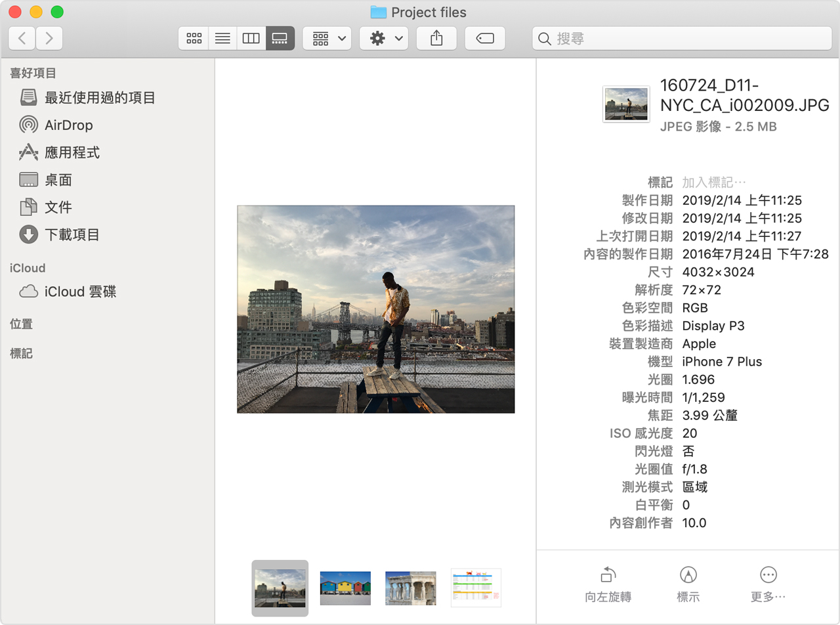Image resolution: width=840 pixels, height=625 pixels.
Task: Switch to column view mode
Action: [x=251, y=39]
